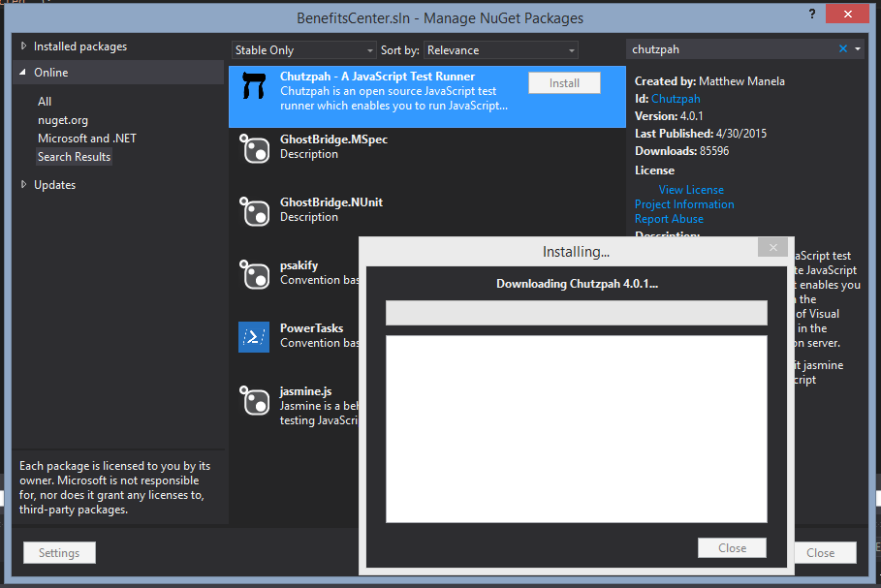Image resolution: width=881 pixels, height=588 pixels.
Task: Install the Chutzpah package
Action: click(x=564, y=83)
